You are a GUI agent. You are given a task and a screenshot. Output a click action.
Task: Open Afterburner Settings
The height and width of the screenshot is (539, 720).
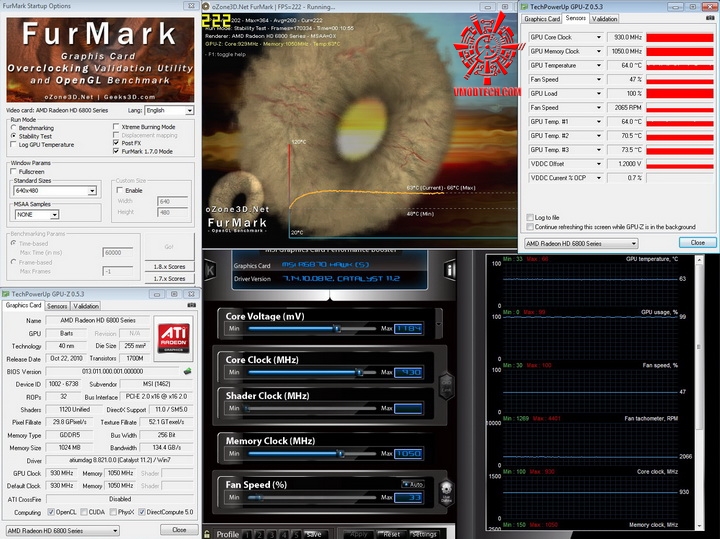pos(424,534)
